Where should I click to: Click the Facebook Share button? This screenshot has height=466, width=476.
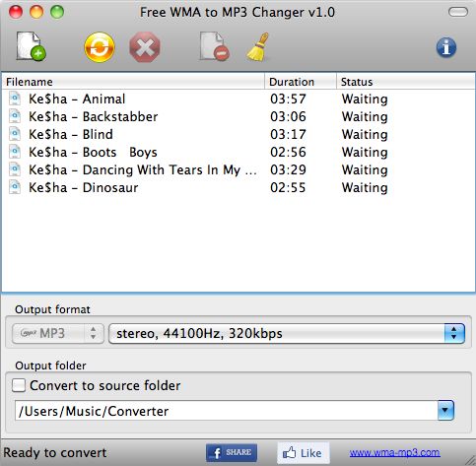232,453
